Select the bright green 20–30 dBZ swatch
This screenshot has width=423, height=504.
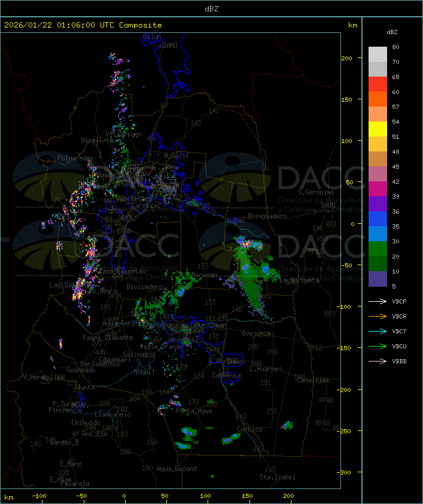point(378,249)
